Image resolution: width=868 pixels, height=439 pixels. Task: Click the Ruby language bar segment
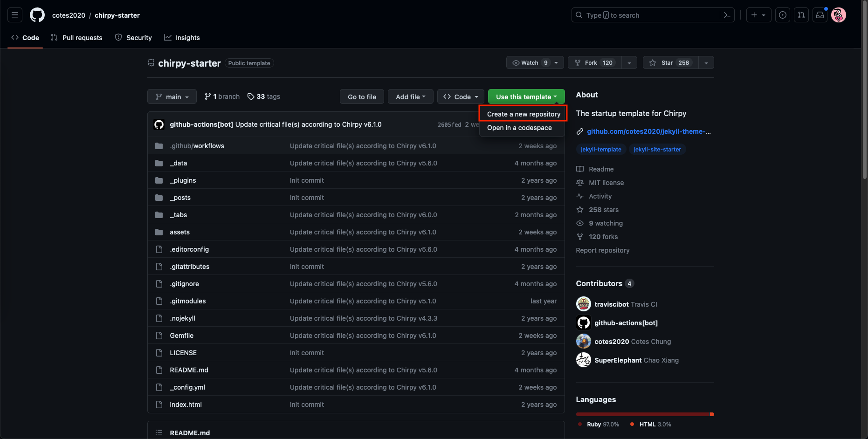pyautogui.click(x=642, y=414)
